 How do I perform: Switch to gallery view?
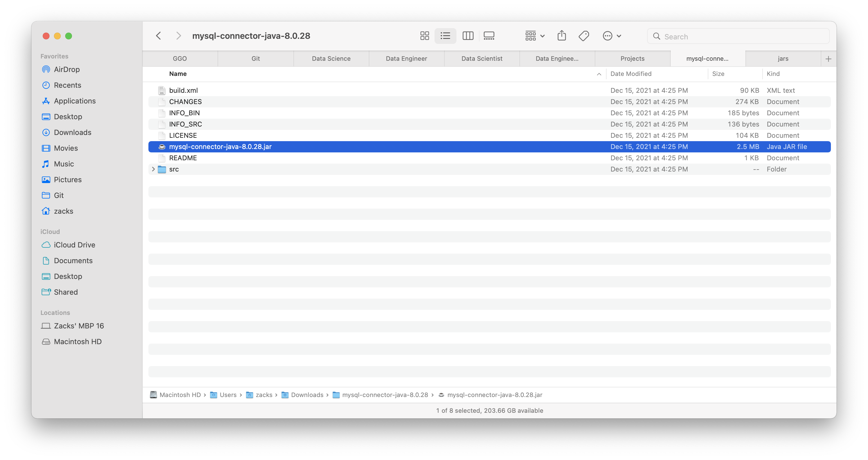[489, 36]
